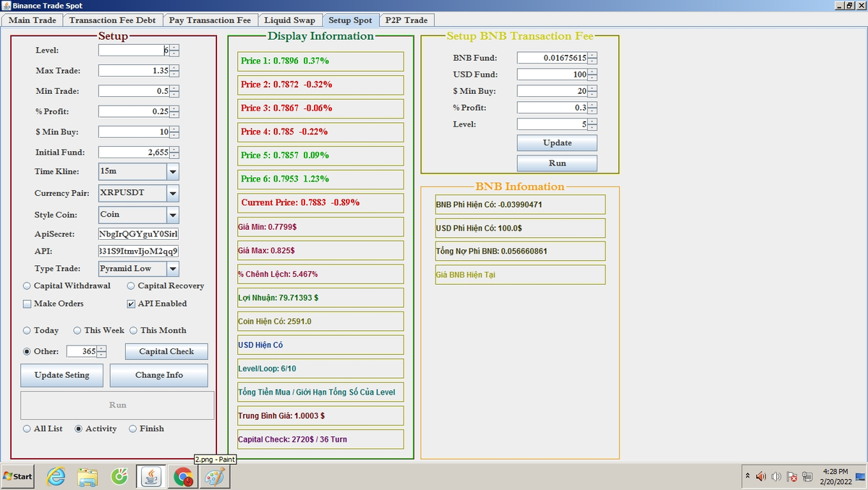Click the Coin Hiện Có: 2591.0 row

[320, 322]
